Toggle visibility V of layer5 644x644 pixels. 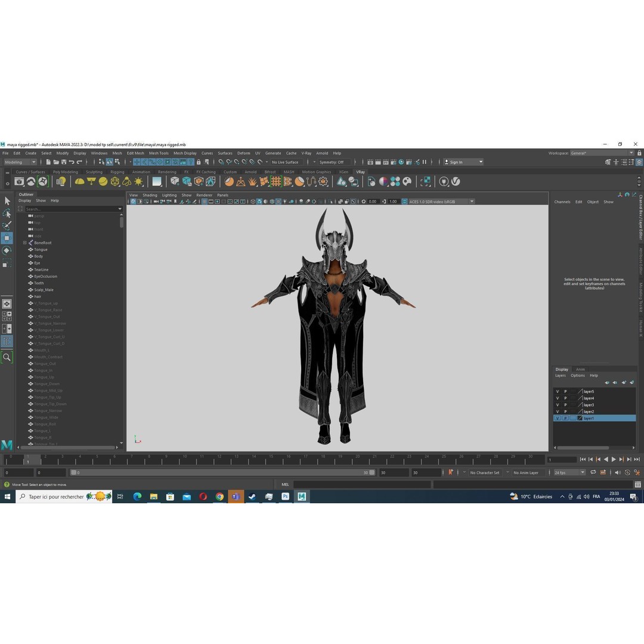tap(558, 391)
